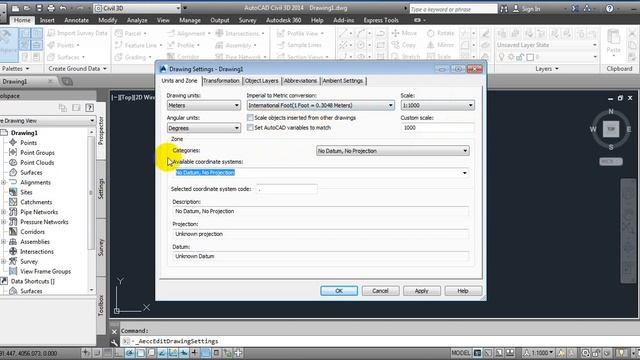
Task: Open the Express Tools ribbon tab
Action: click(381, 20)
